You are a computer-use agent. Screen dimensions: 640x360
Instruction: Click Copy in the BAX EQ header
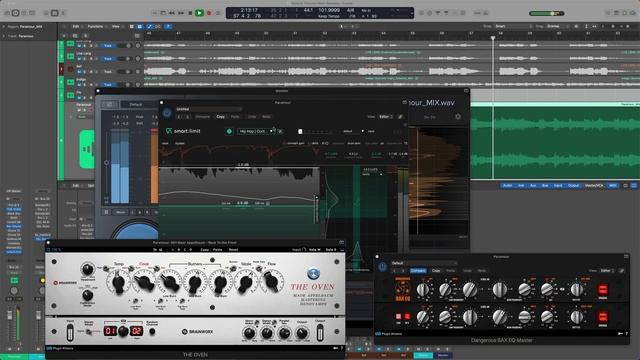tap(436, 271)
